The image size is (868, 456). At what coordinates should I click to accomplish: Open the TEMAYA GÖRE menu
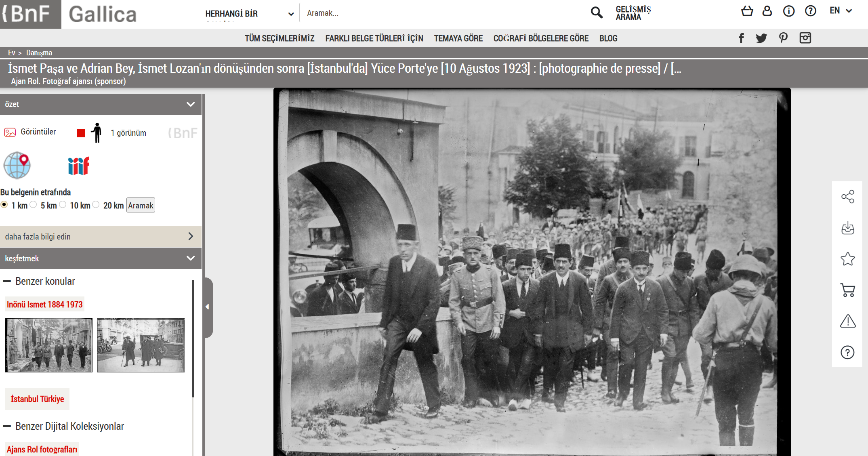[458, 38]
